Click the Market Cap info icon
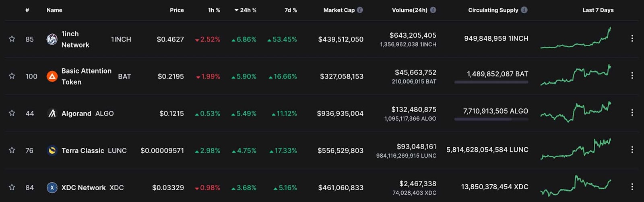 (x=360, y=10)
